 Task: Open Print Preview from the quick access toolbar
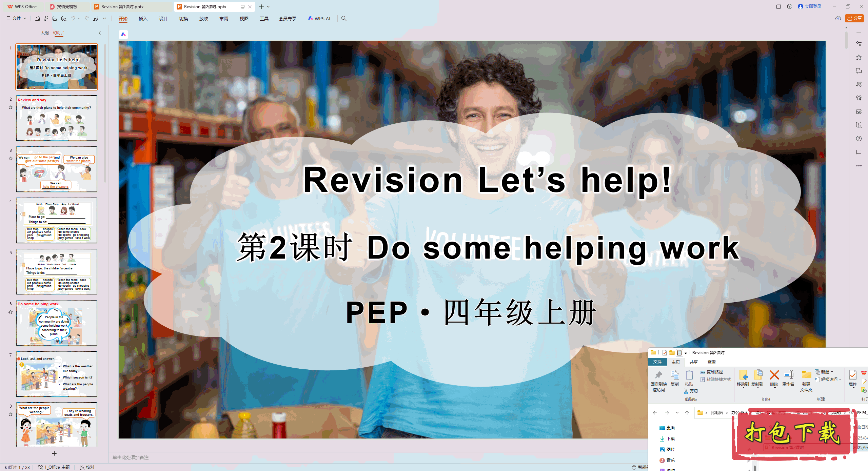[x=64, y=18]
